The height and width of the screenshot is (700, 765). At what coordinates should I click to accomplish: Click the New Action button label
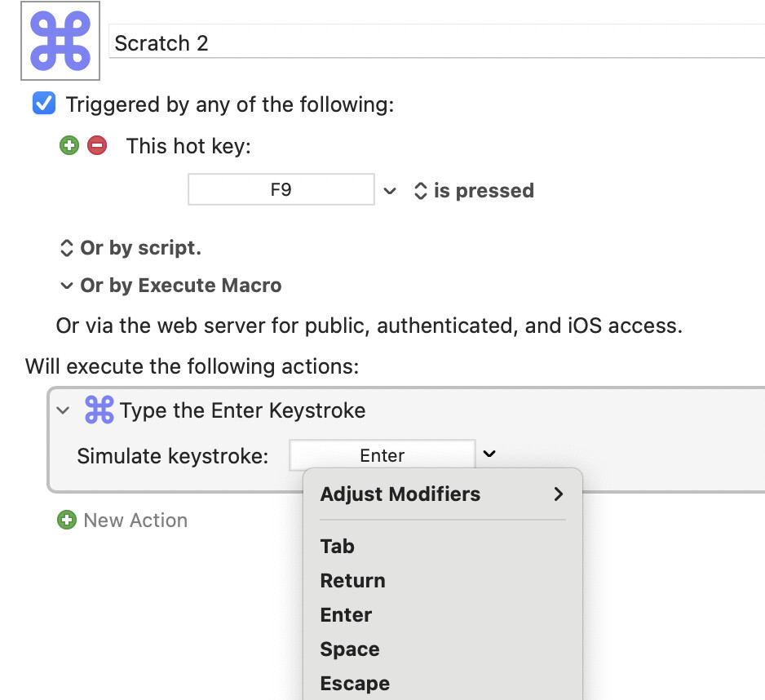tap(135, 521)
